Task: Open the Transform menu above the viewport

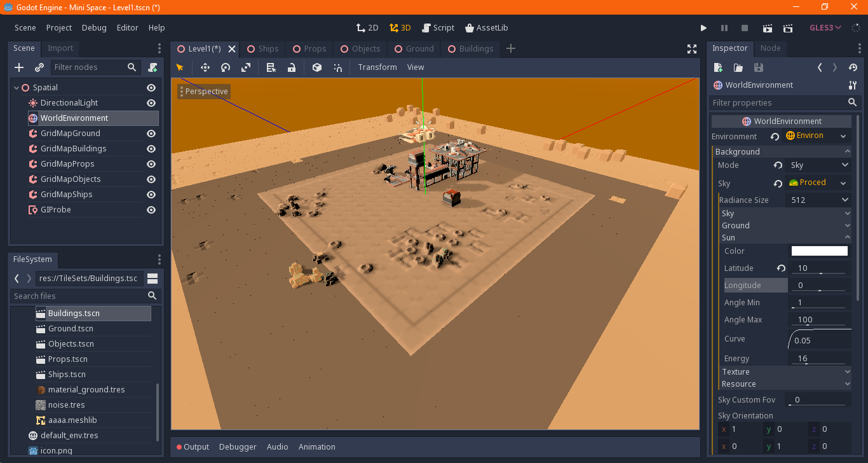Action: click(x=377, y=67)
